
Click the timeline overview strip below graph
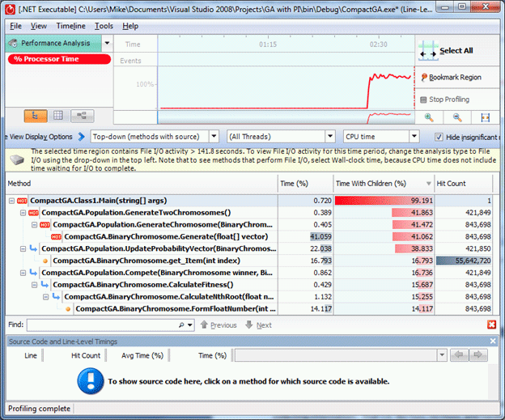tap(286, 117)
